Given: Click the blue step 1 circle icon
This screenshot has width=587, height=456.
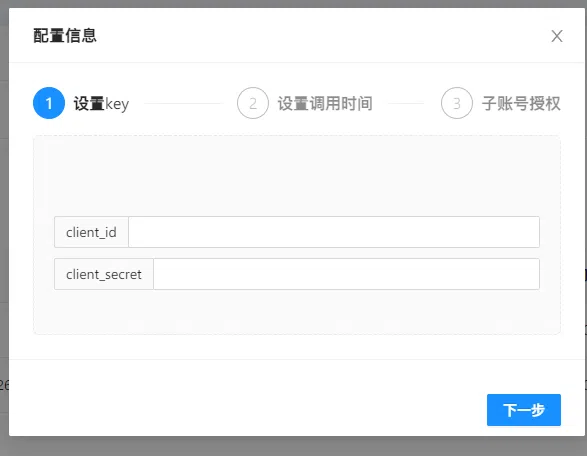Looking at the screenshot, I should click(x=49, y=103).
